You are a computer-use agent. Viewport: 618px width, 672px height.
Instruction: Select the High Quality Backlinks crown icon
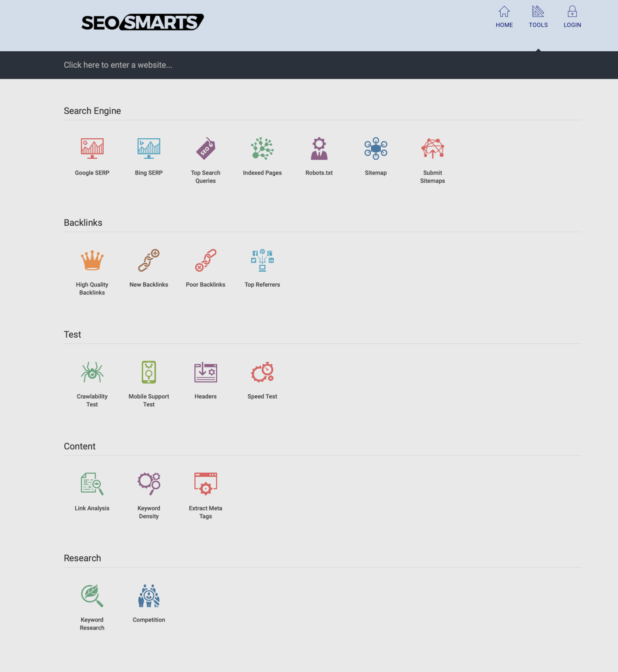[92, 260]
